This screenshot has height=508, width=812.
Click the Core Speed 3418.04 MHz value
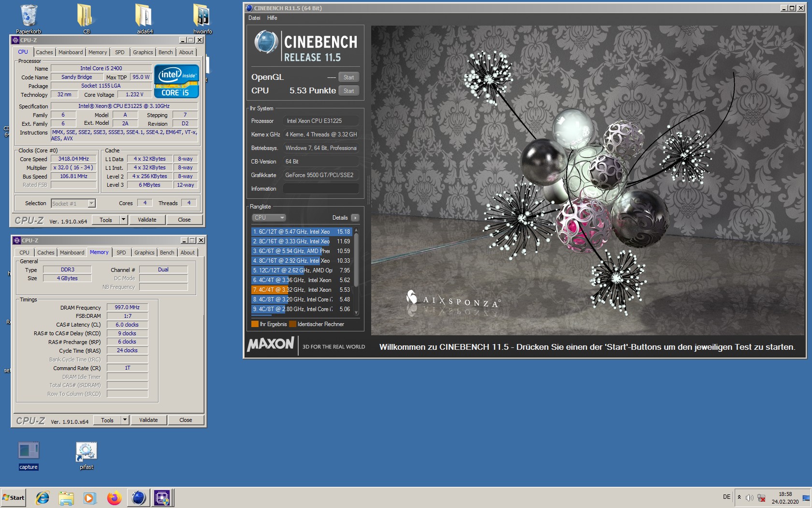[73, 159]
